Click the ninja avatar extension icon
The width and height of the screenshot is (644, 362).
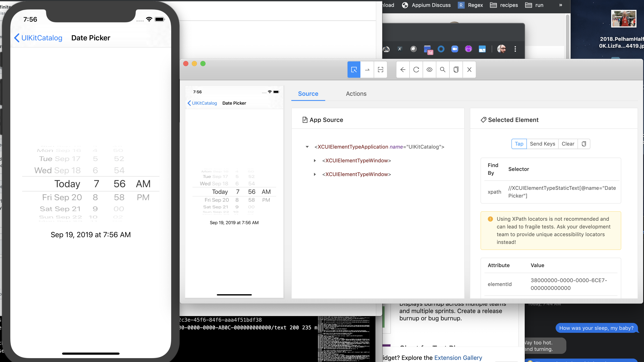tap(386, 49)
